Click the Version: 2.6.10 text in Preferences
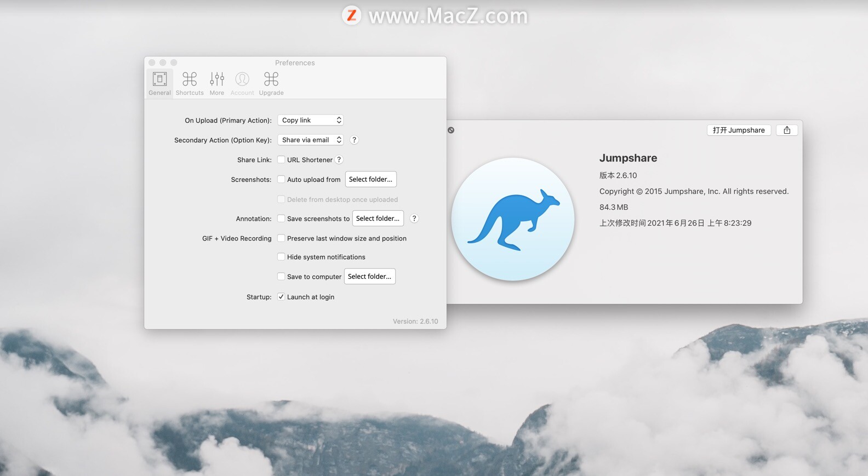The image size is (868, 476). 415,321
